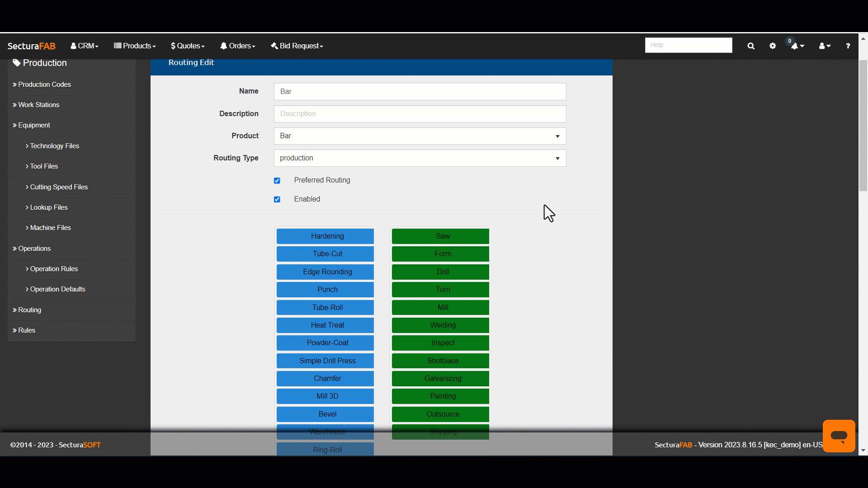
Task: Open the Products menu
Action: (x=135, y=46)
